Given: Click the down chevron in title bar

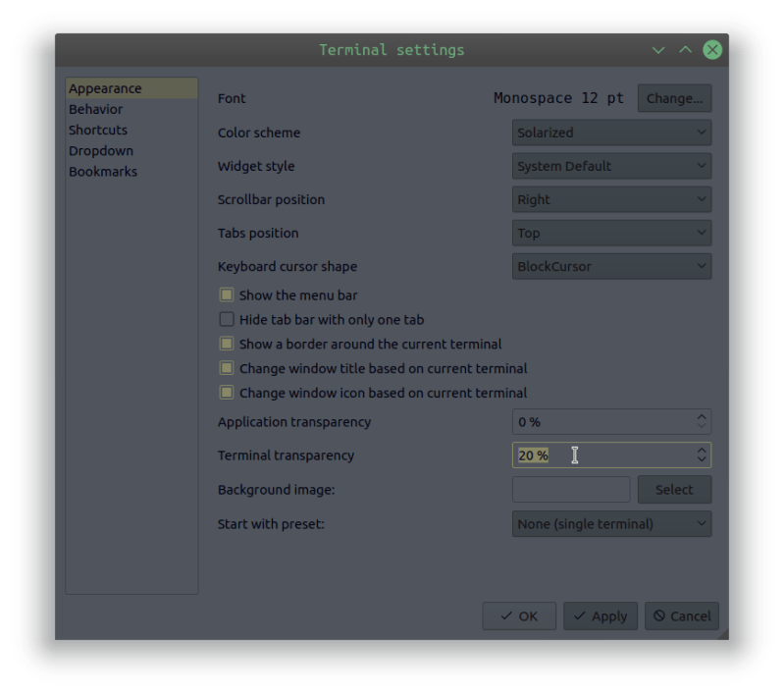Looking at the screenshot, I should coord(658,50).
